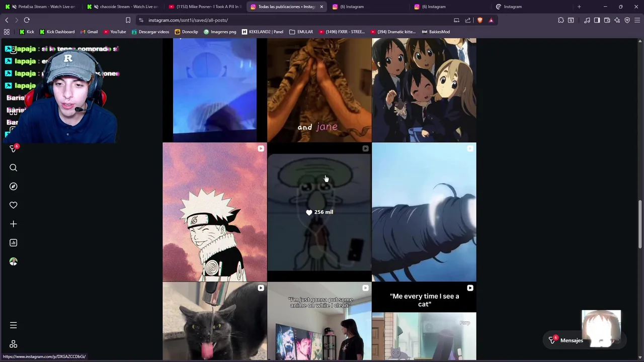Click the Create plus icon in sidebar
This screenshot has height=362, width=644.
[x=14, y=224]
